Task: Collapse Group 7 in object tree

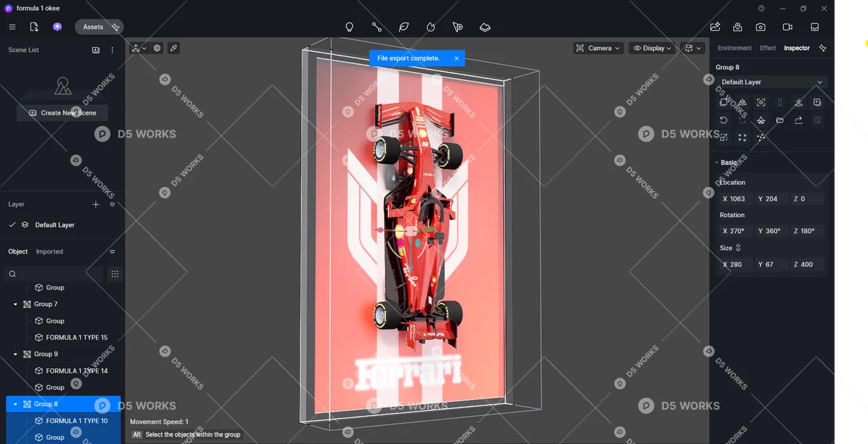Action: pos(16,304)
